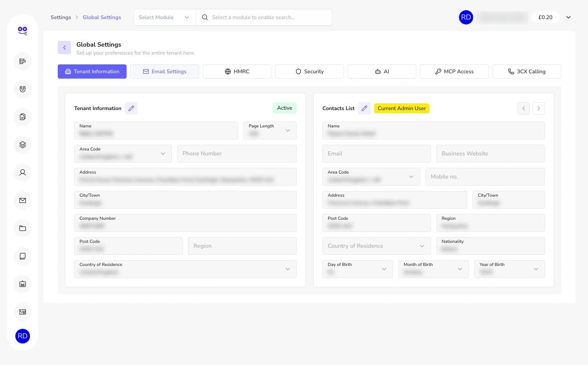Open the Month of Birth dropdown
The height and width of the screenshot is (365, 588).
(x=433, y=269)
